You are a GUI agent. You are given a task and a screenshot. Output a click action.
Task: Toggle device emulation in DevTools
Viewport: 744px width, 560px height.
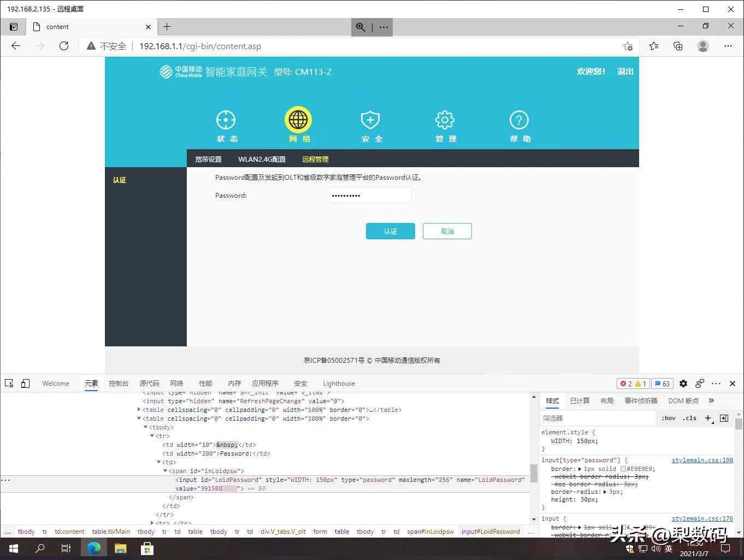(x=25, y=384)
